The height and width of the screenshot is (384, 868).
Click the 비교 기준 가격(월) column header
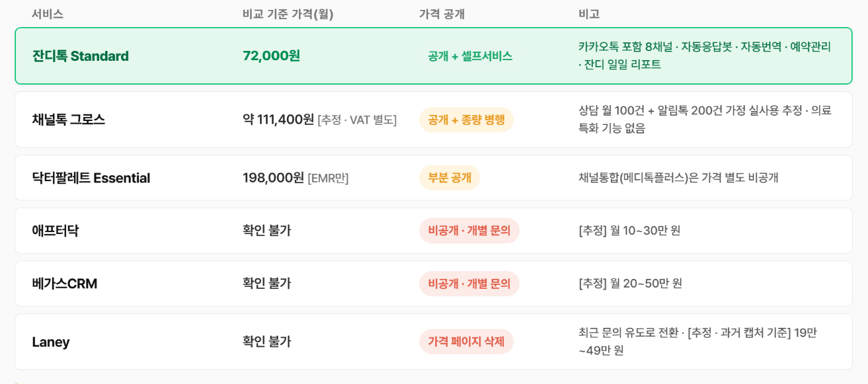pos(288,14)
